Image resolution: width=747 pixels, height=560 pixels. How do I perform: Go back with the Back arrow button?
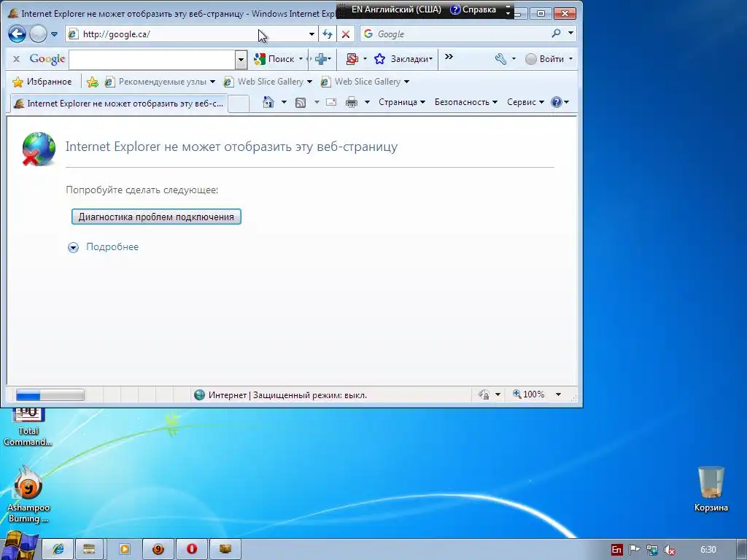point(18,34)
